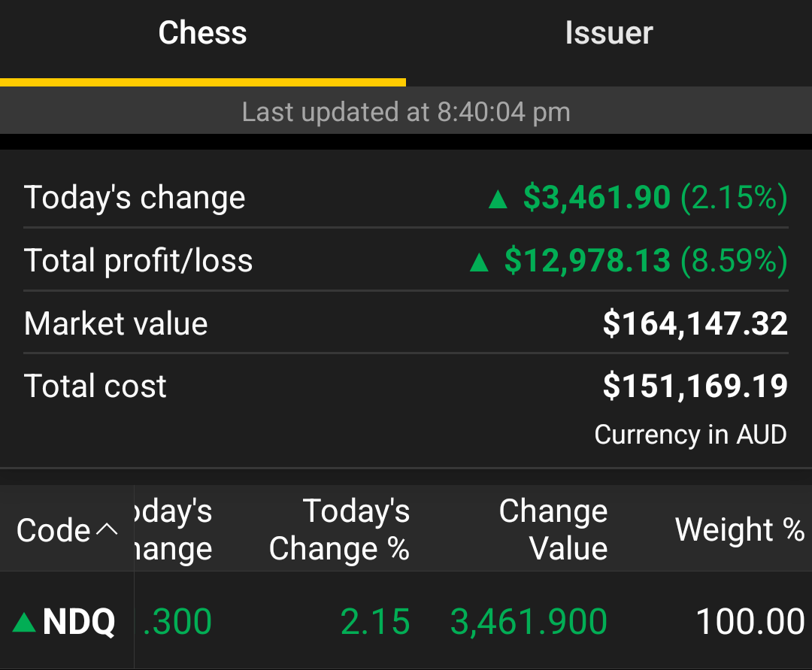Select the Today's change summary row

coord(406,198)
